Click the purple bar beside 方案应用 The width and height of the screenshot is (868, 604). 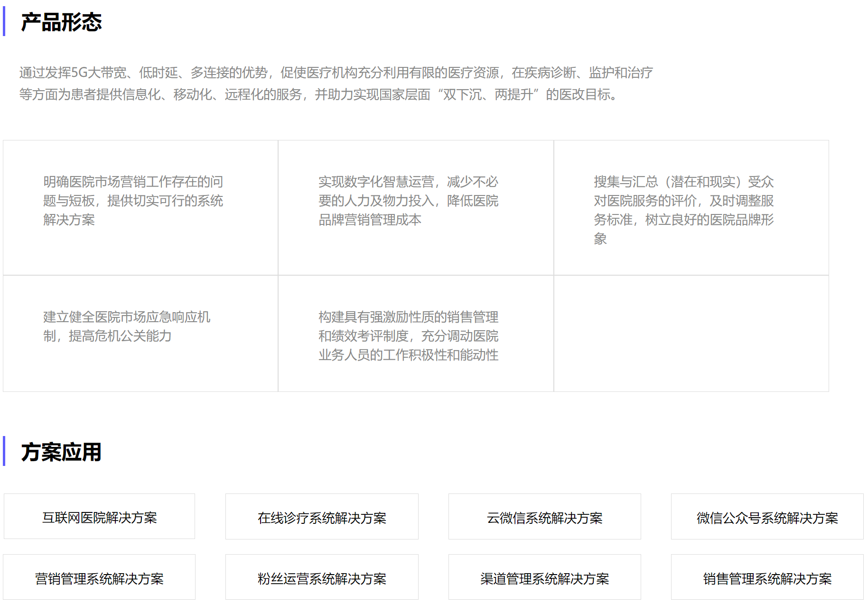tap(4, 451)
